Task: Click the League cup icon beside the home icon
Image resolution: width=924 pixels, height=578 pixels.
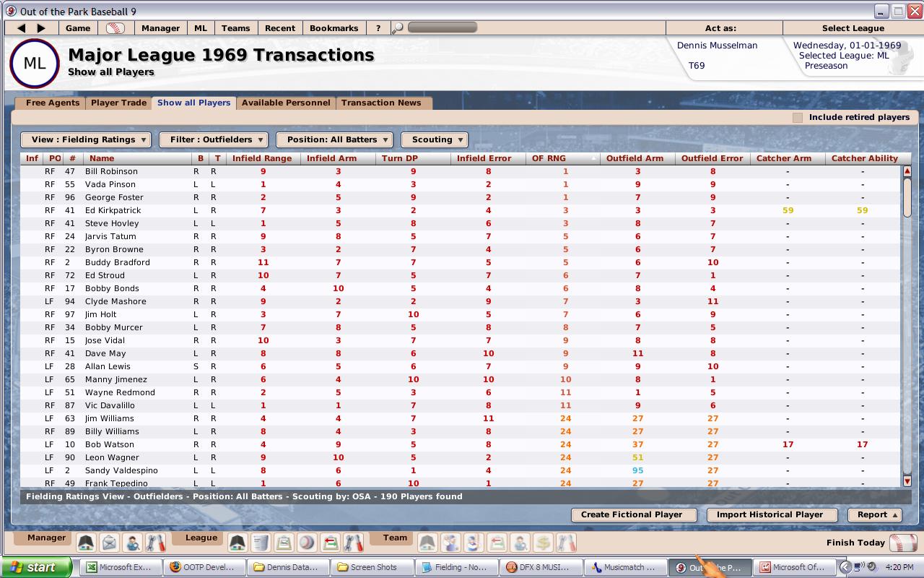Action: (x=261, y=543)
